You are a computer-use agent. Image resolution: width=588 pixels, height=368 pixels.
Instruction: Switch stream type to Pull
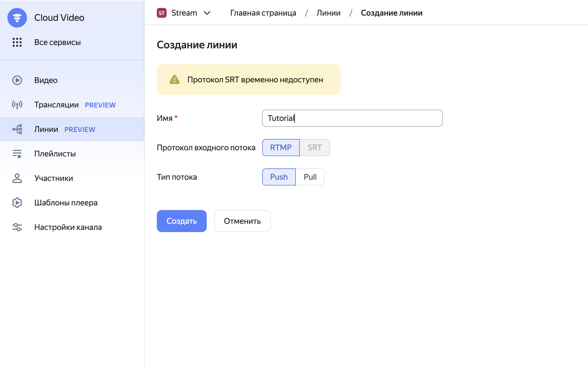[x=310, y=177]
